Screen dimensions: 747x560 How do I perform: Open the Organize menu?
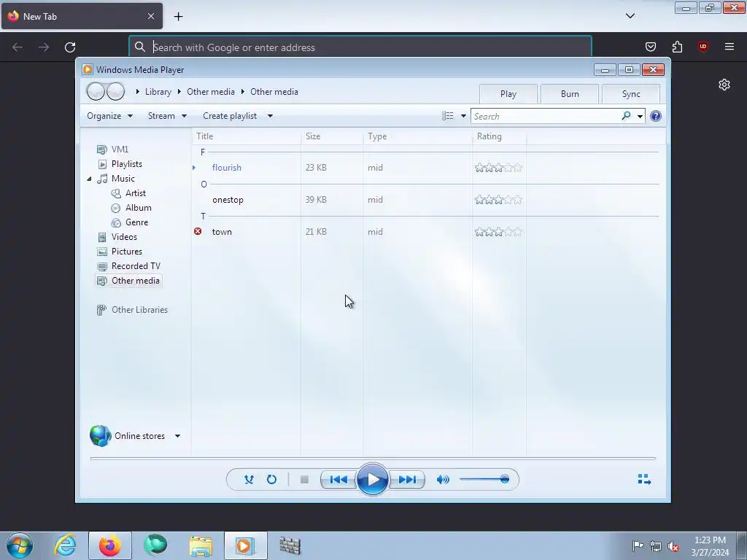pos(109,116)
